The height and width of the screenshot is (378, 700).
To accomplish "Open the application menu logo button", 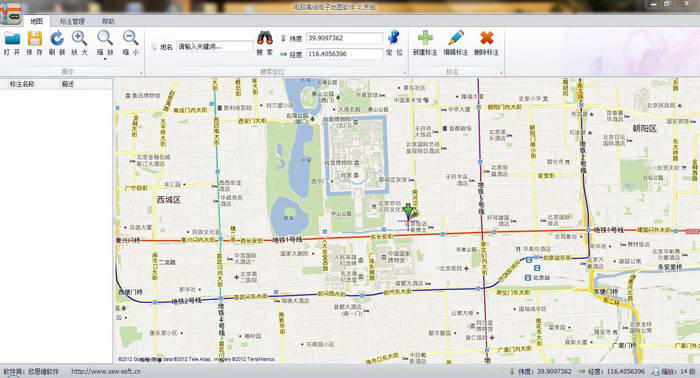I will 11,13.
